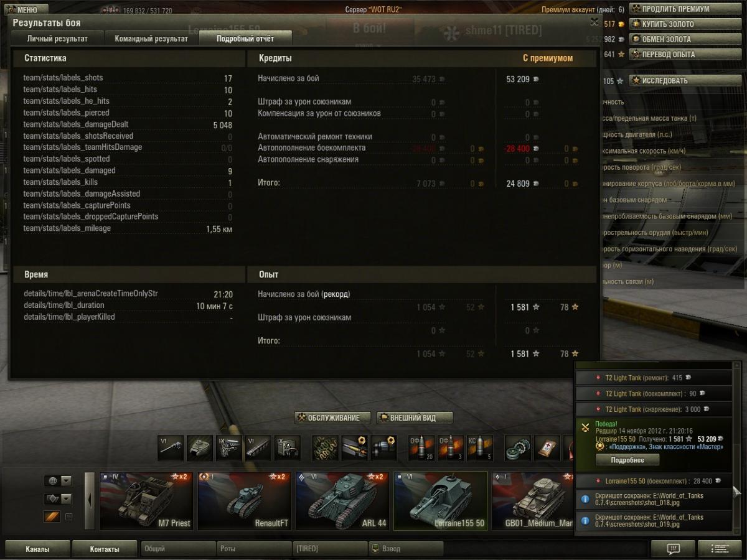
Task: Click the ИССЛЕДОВАТЬ research button
Action: click(x=687, y=81)
